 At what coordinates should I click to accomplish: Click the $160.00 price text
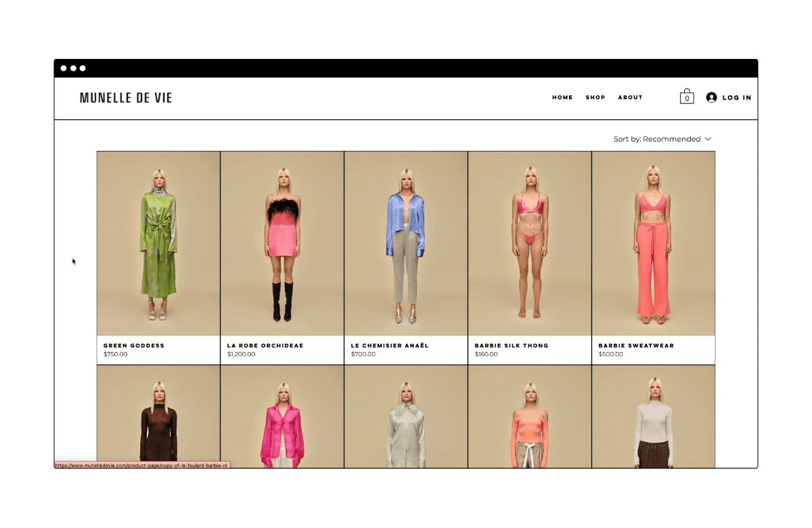tap(487, 354)
